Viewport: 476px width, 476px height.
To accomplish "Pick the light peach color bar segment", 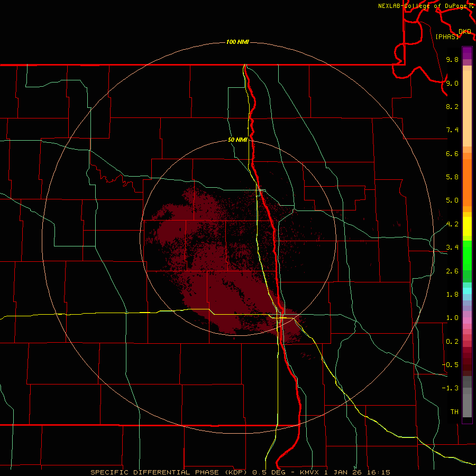I will point(467,108).
